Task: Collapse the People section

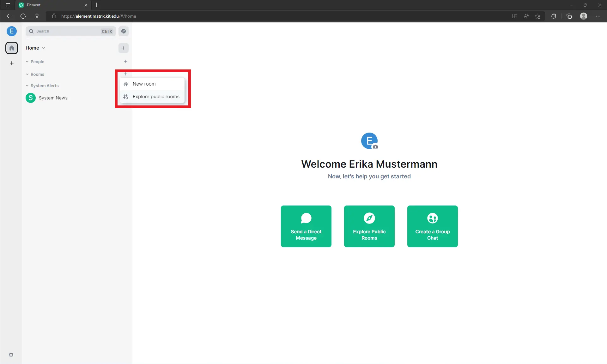Action: pos(27,62)
